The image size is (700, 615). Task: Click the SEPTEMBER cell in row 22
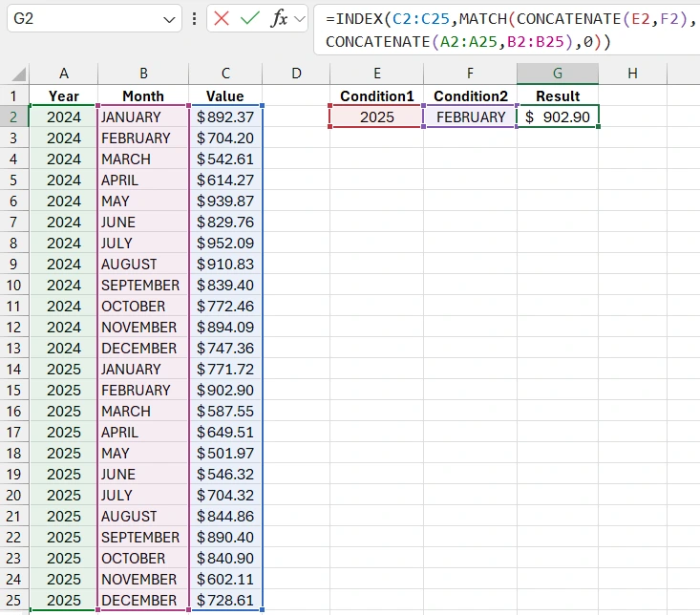[x=141, y=538]
